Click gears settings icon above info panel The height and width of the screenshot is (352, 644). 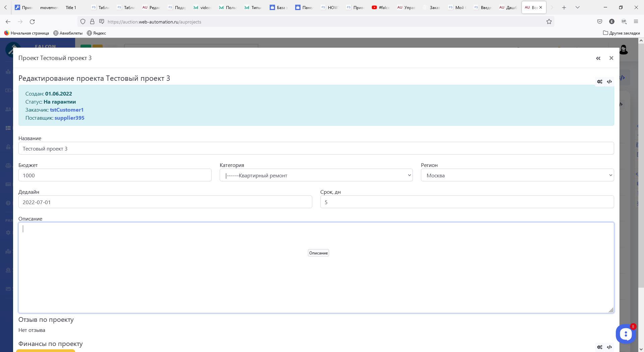[x=600, y=82]
